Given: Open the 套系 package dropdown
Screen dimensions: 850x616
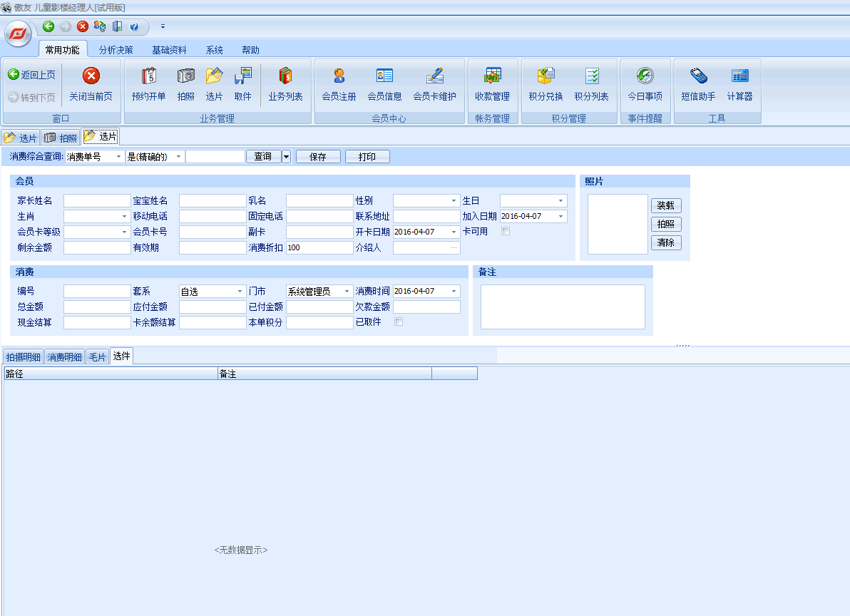Looking at the screenshot, I should 240,292.
